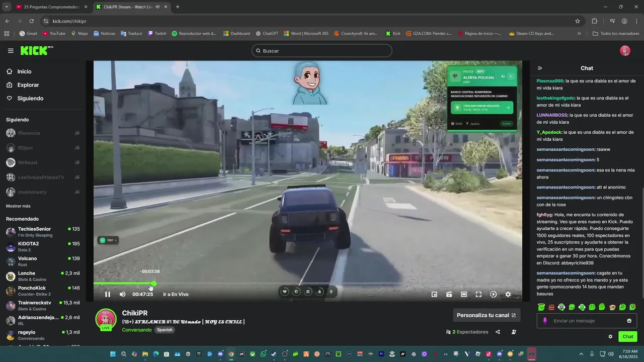
Task: Click the Enviar un mensaje input
Action: pos(587,321)
